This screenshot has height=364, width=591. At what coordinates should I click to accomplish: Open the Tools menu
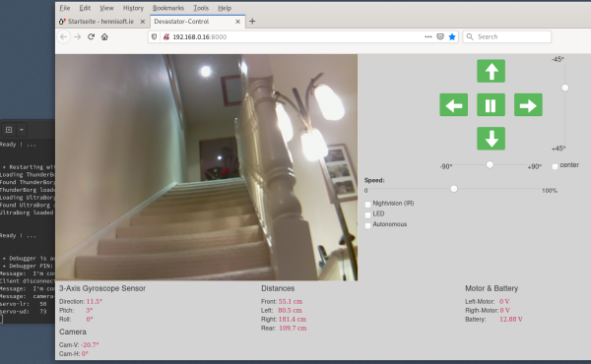(201, 8)
